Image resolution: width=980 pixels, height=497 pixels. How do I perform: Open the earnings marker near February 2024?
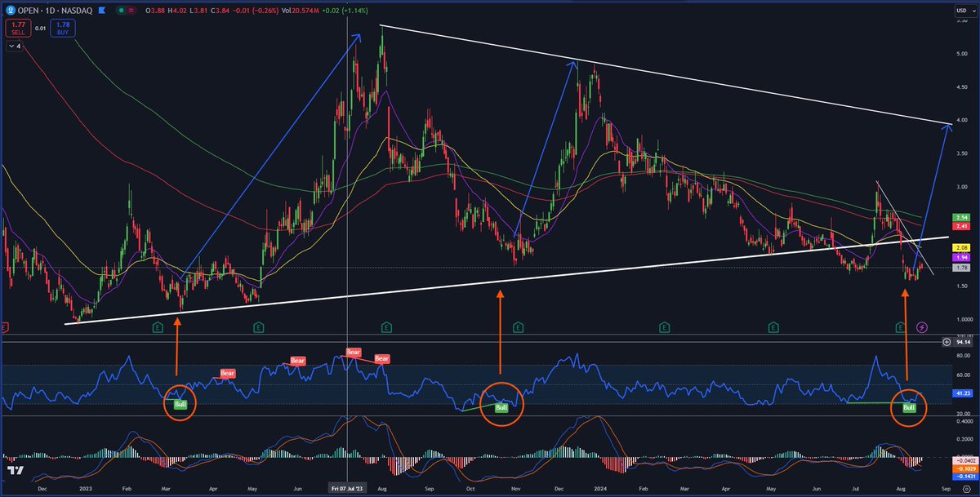click(x=664, y=327)
